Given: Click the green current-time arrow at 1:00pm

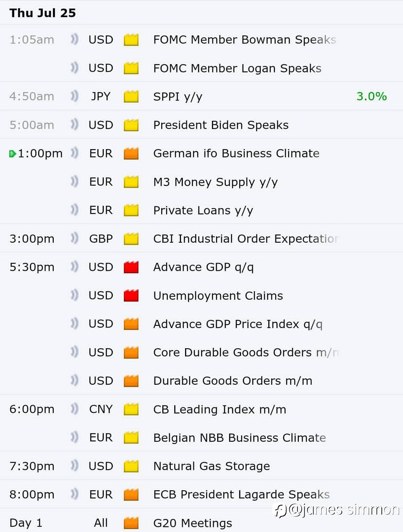Looking at the screenshot, I should pos(12,154).
